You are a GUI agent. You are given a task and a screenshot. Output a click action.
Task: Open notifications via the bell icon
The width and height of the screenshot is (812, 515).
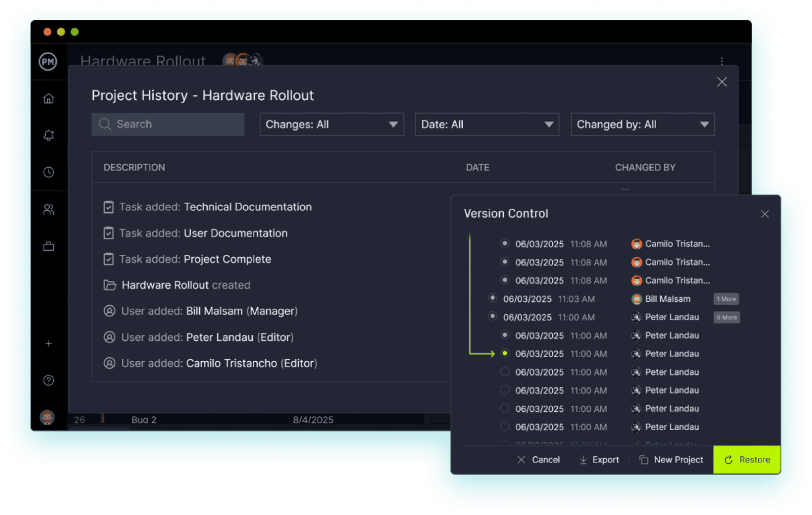pyautogui.click(x=48, y=135)
